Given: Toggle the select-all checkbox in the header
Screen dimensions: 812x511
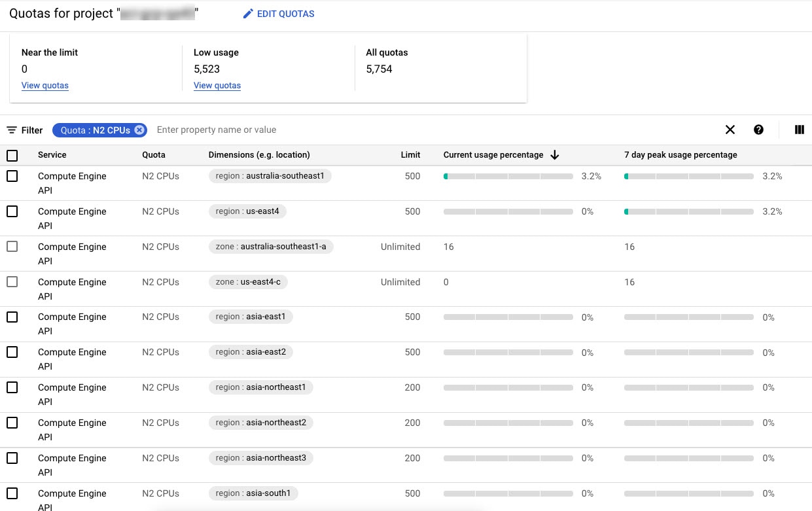Looking at the screenshot, I should tap(12, 154).
